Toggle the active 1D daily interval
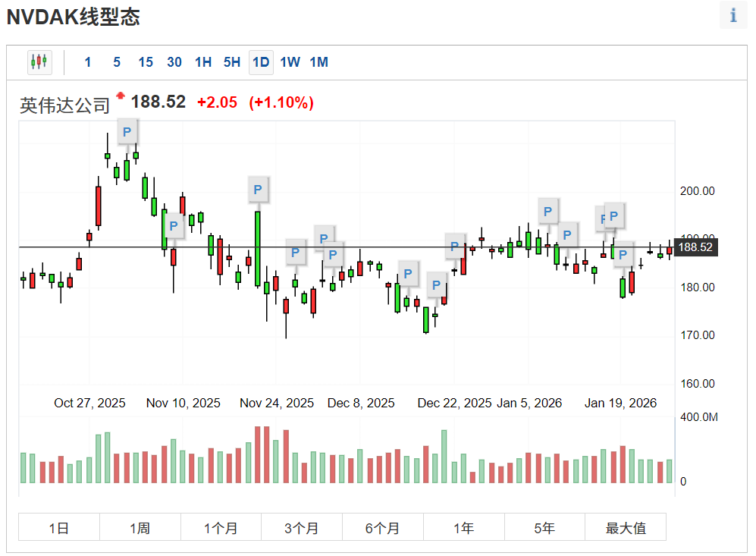The height and width of the screenshot is (556, 756). [261, 62]
